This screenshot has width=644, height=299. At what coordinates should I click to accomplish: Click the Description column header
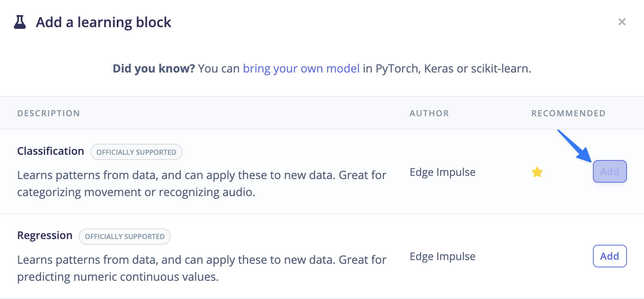pyautogui.click(x=48, y=113)
